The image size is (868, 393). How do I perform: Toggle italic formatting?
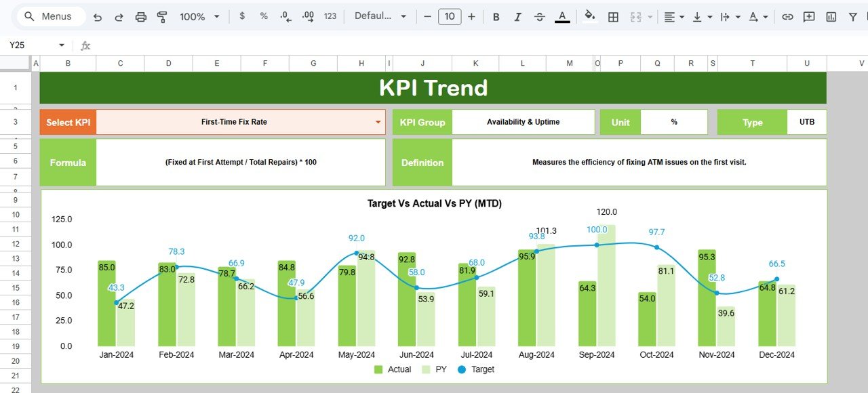click(x=517, y=16)
